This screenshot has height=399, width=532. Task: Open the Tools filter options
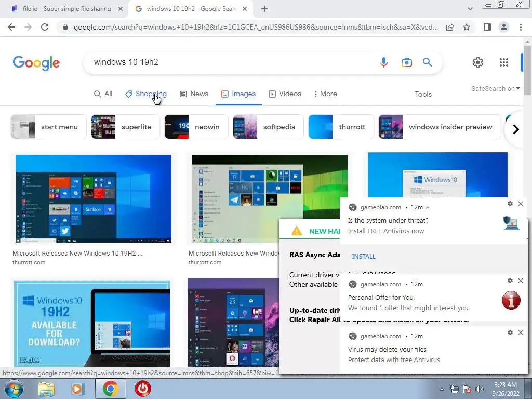point(423,95)
